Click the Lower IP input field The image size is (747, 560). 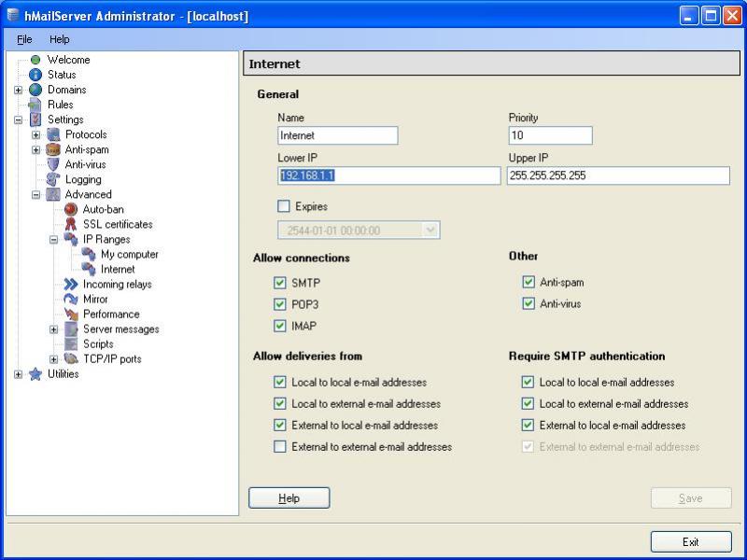(389, 175)
